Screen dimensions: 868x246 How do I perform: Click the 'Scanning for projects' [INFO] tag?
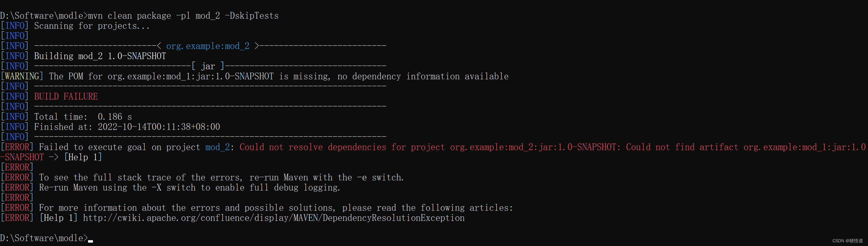pos(14,26)
